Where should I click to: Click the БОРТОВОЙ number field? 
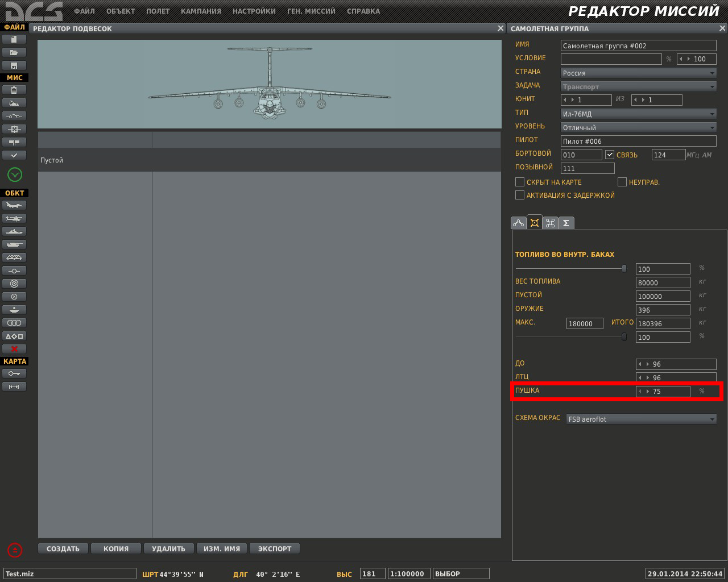click(x=581, y=155)
